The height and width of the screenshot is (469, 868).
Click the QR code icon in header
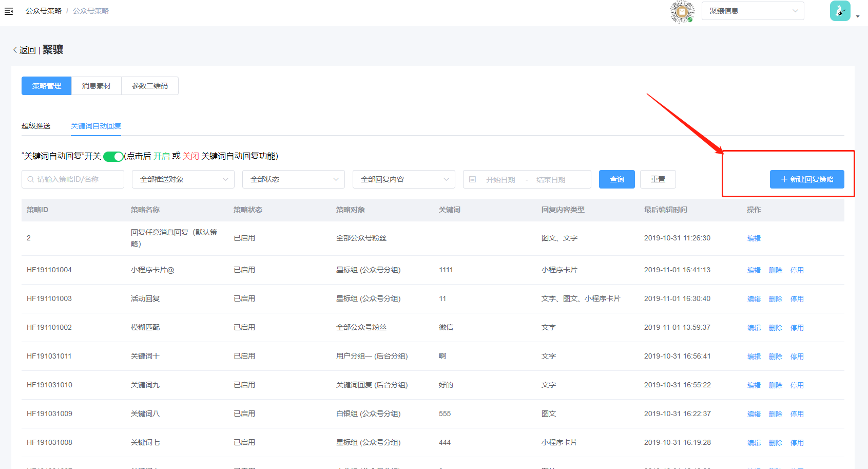682,12
